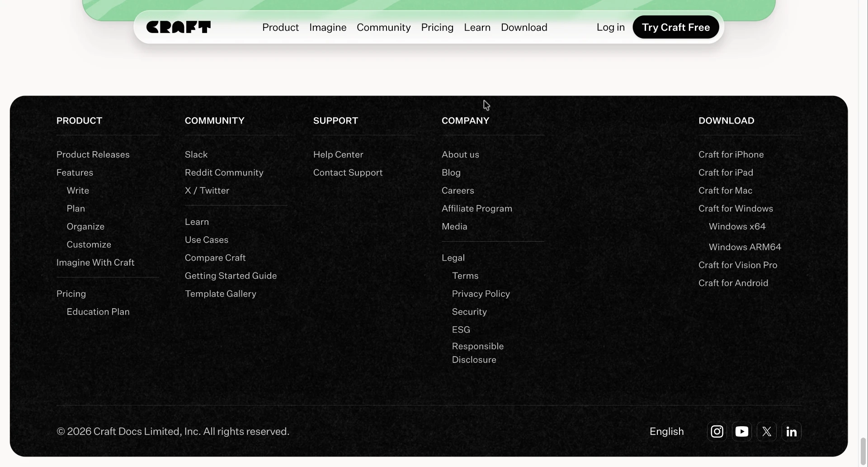Open Download in the top navigation
868x467 pixels.
pyautogui.click(x=524, y=27)
